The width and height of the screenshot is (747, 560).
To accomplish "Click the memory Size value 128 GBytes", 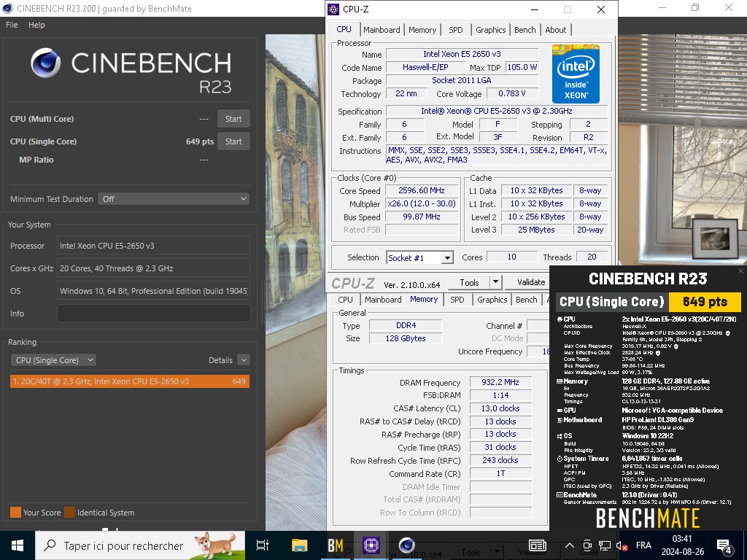I will coord(406,338).
